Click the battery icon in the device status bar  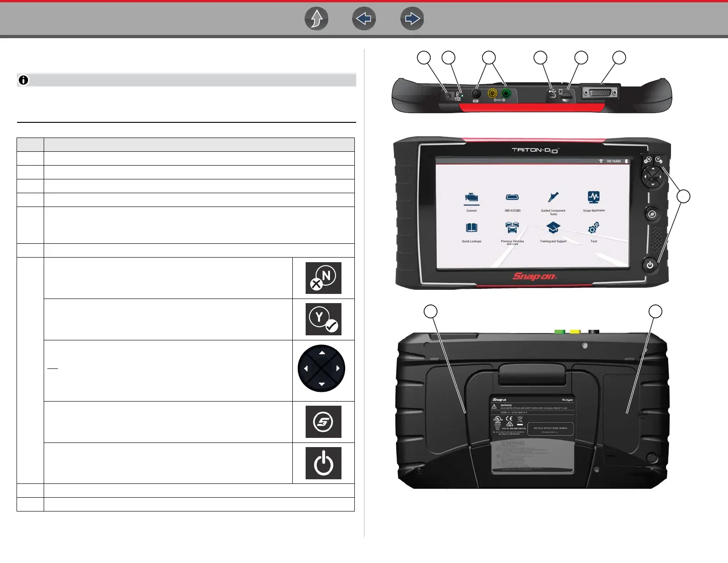(x=626, y=161)
